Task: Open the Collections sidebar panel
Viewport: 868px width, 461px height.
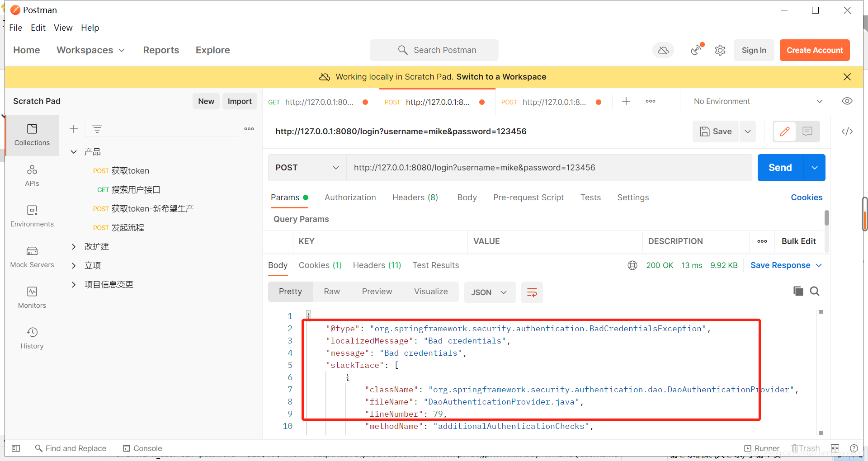Action: point(32,135)
